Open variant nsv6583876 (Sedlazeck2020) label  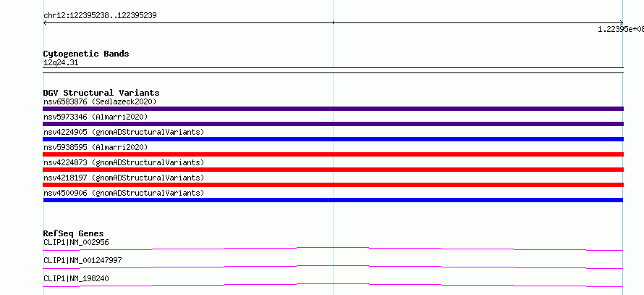pos(100,101)
